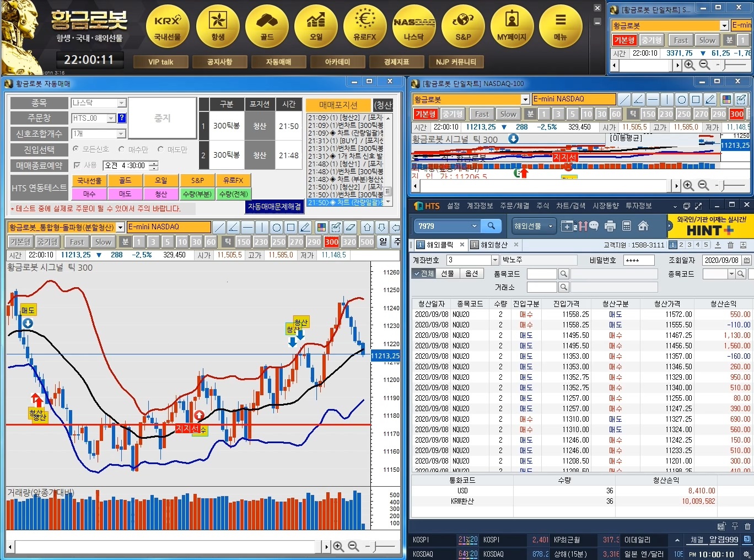Select the horizontal line tool in bottom chart
The height and width of the screenshot is (560, 754).
point(247,227)
